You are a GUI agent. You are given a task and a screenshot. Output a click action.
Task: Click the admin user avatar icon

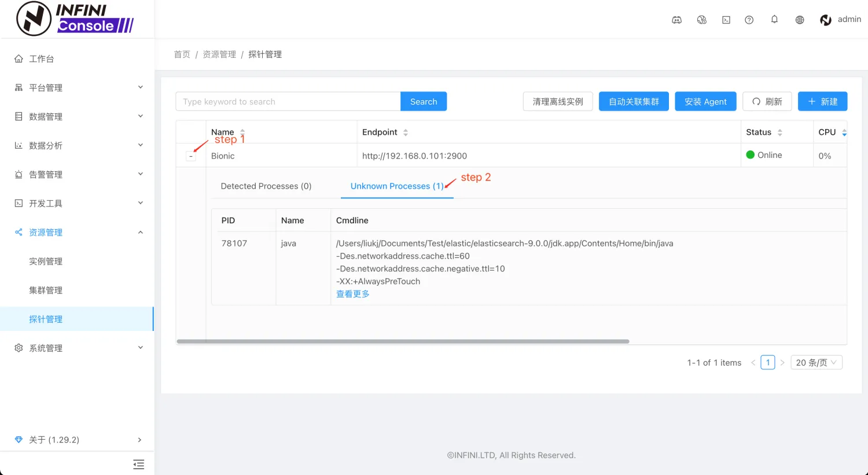(826, 20)
